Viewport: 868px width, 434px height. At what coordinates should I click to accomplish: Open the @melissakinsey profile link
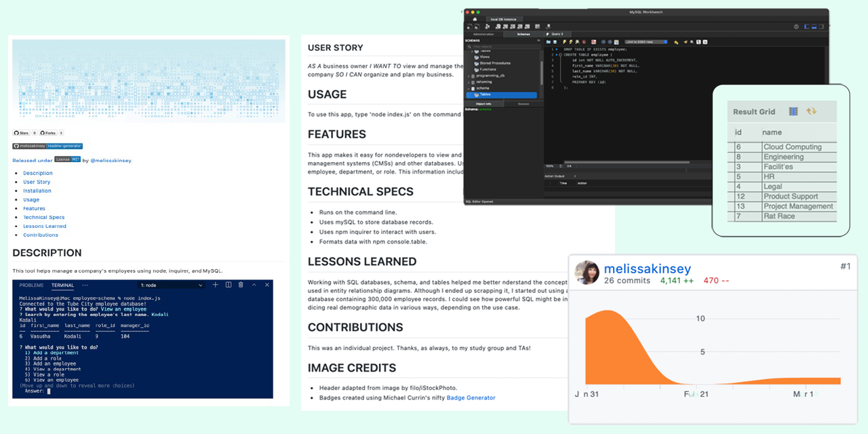tap(111, 161)
